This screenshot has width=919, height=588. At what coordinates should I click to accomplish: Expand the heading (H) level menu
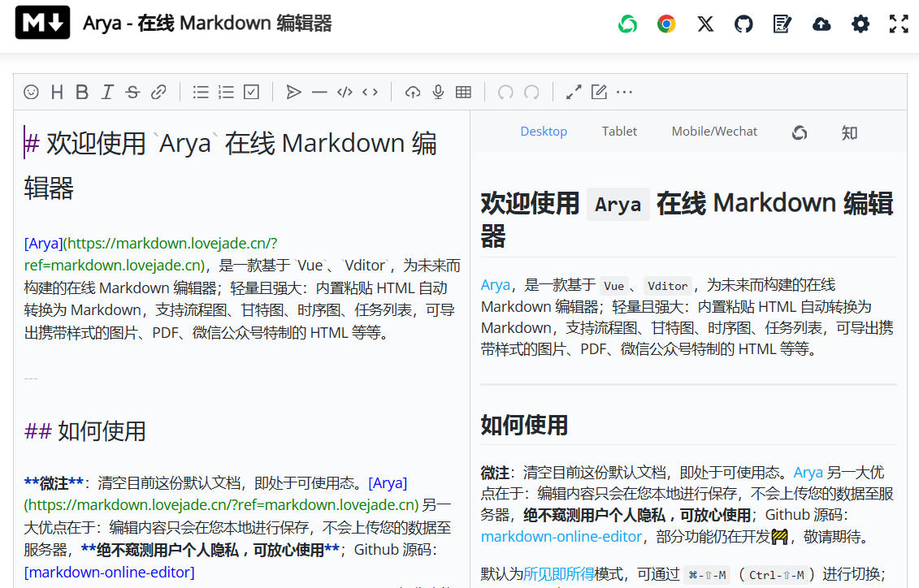click(57, 93)
